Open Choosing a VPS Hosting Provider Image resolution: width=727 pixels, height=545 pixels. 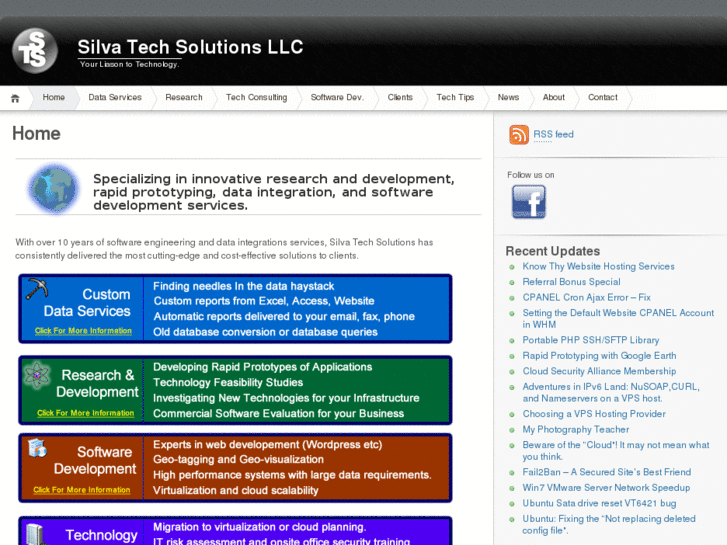click(x=594, y=414)
